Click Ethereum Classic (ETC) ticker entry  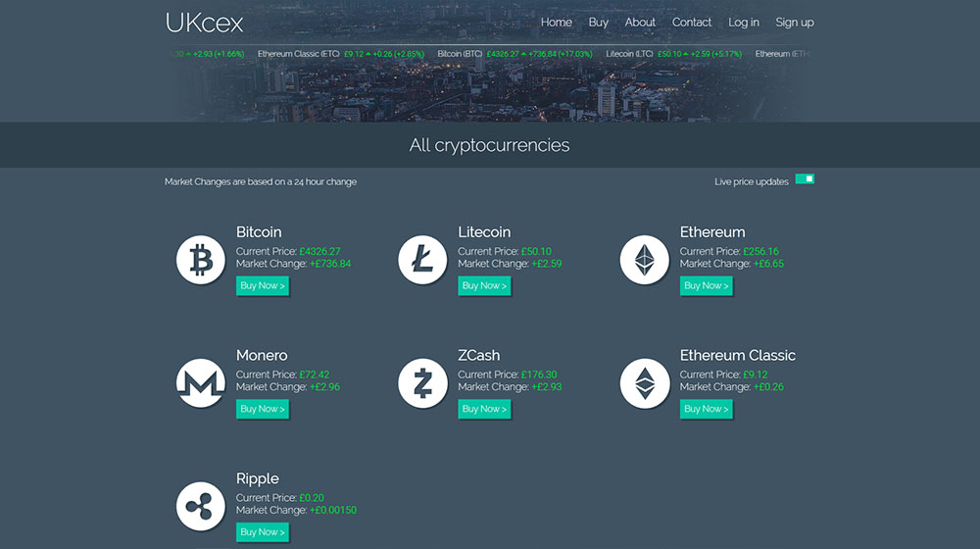tap(341, 54)
